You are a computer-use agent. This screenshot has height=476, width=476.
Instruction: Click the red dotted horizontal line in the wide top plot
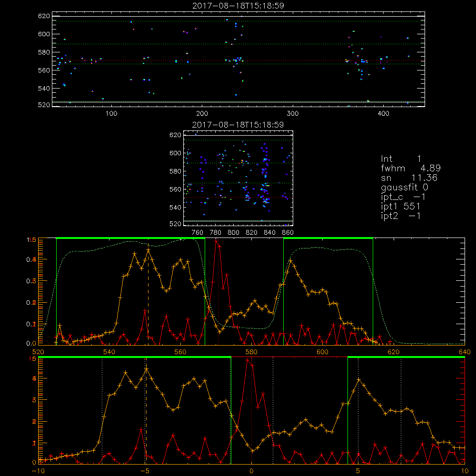238,60
